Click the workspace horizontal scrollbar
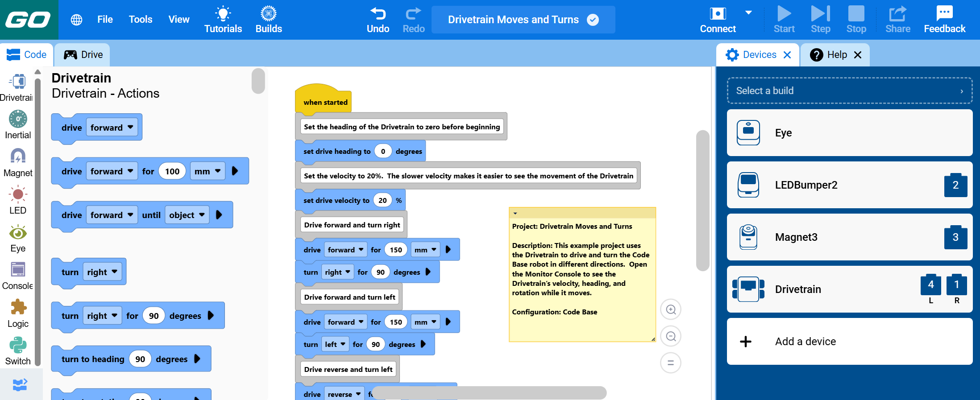This screenshot has height=400, width=980. (x=489, y=393)
